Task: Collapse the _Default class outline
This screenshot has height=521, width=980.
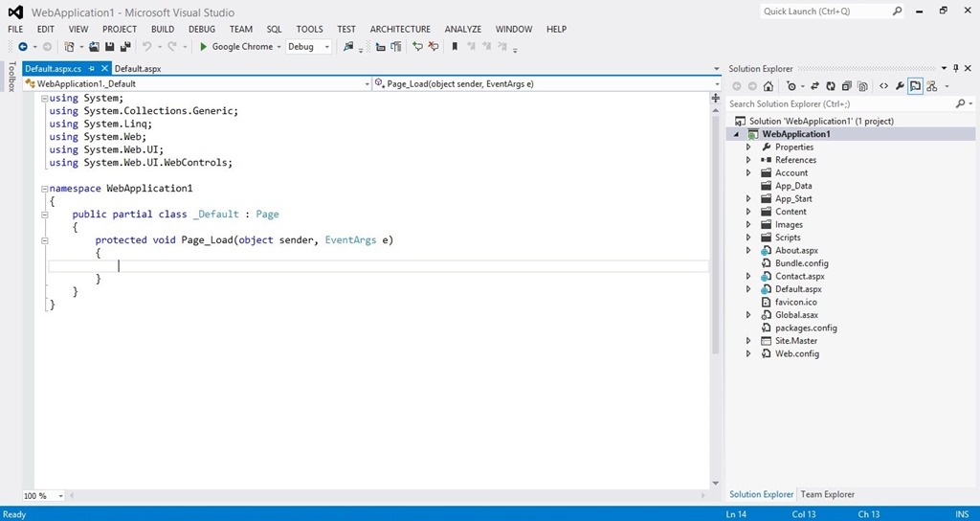Action: point(44,215)
